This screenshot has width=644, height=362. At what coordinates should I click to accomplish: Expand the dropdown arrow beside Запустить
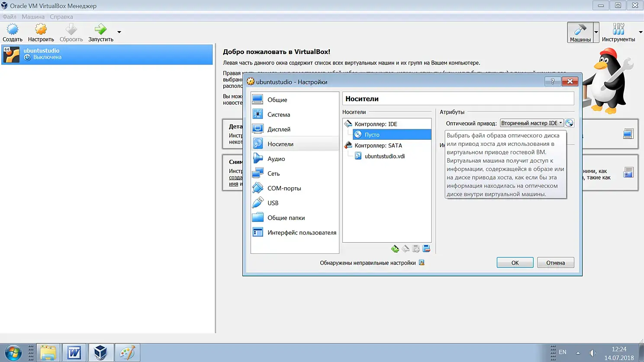[x=119, y=32]
